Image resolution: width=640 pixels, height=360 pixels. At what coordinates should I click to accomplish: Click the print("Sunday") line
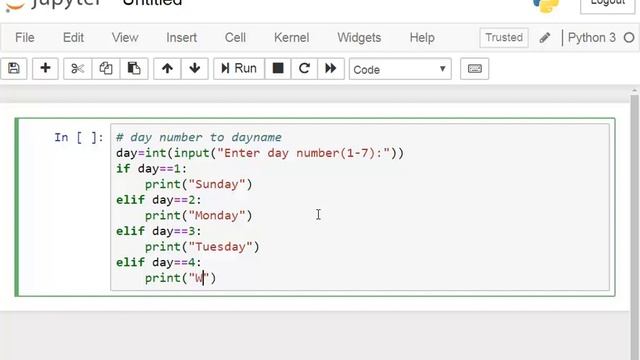coord(199,184)
